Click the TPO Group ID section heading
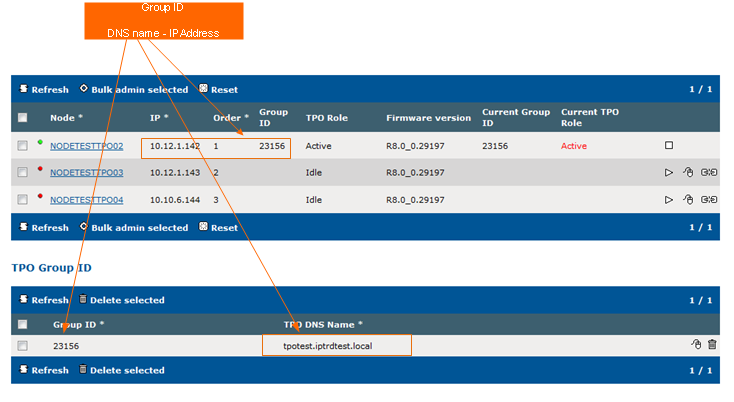 click(51, 268)
